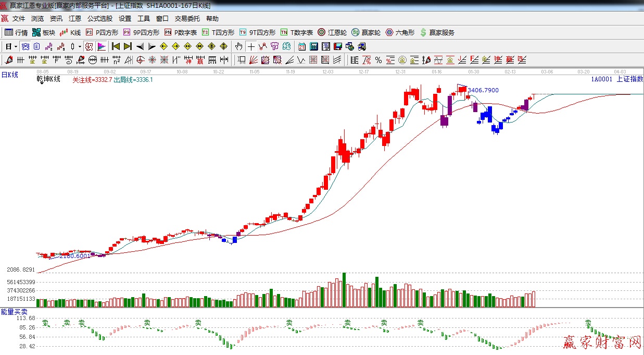
Task: Open the 江恩轮 Gann wheel tool
Action: (x=332, y=32)
